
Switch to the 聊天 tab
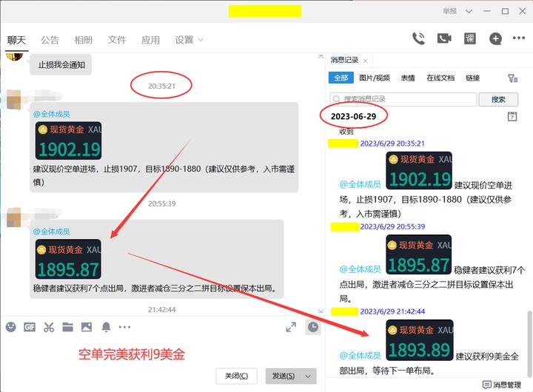[16, 40]
